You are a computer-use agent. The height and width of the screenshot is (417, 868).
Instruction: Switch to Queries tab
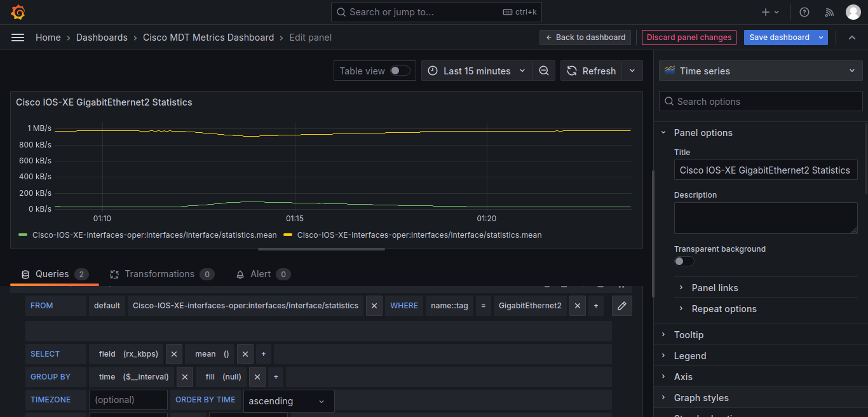point(55,274)
